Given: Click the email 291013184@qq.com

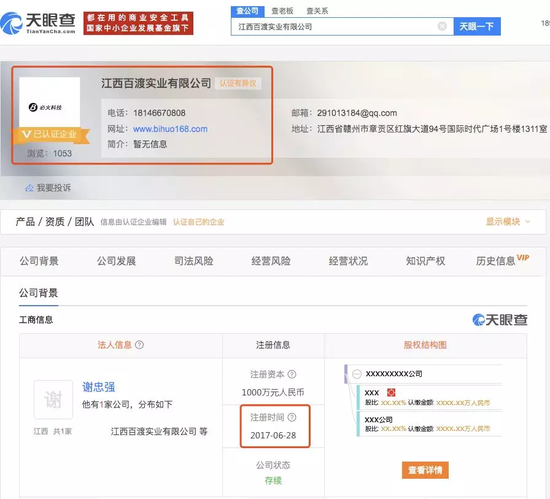Looking at the screenshot, I should (357, 113).
